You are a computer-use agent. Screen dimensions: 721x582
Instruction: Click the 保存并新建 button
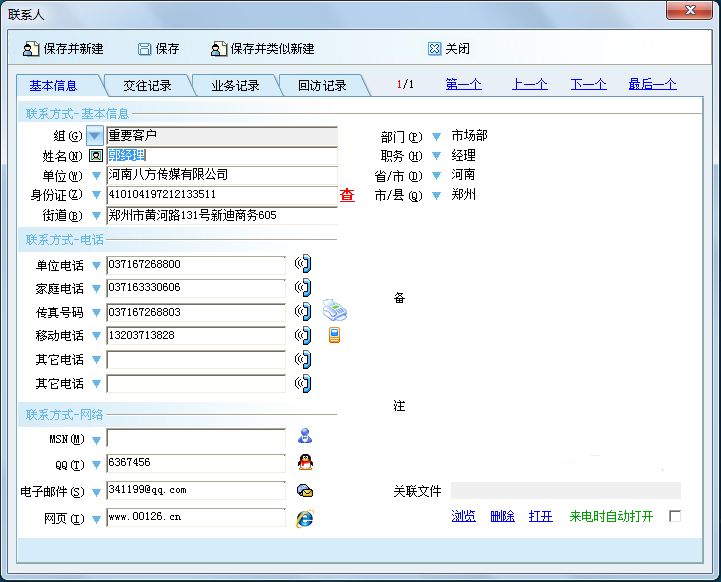63,48
